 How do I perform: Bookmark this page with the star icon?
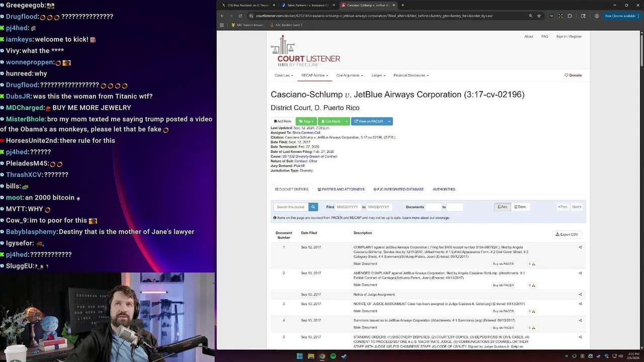[539, 16]
